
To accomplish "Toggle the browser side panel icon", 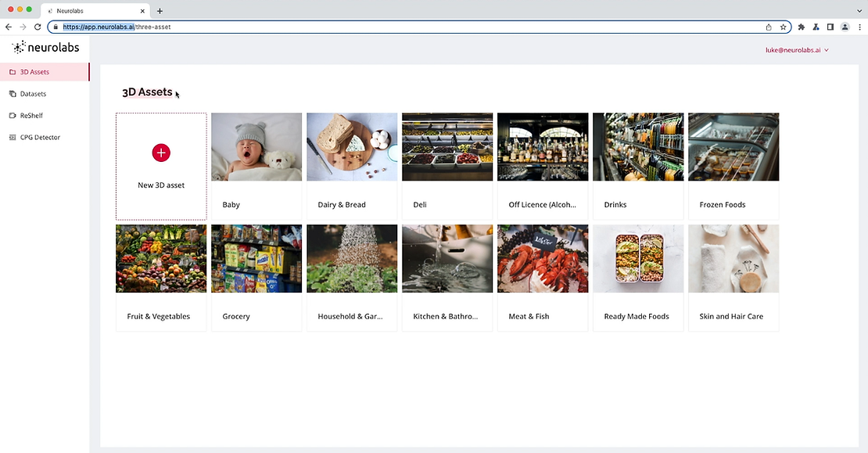I will click(x=830, y=27).
